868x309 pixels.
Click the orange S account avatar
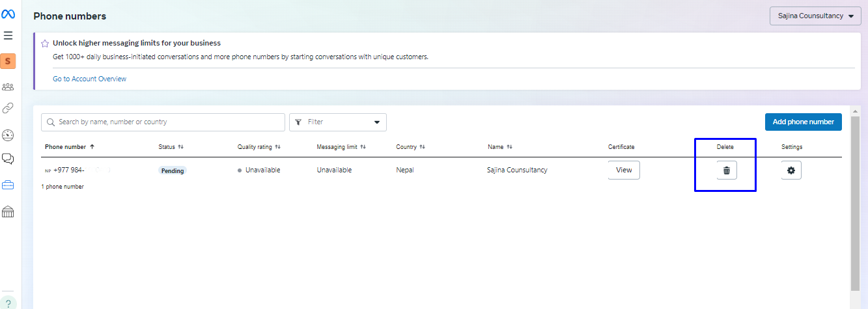[x=8, y=61]
